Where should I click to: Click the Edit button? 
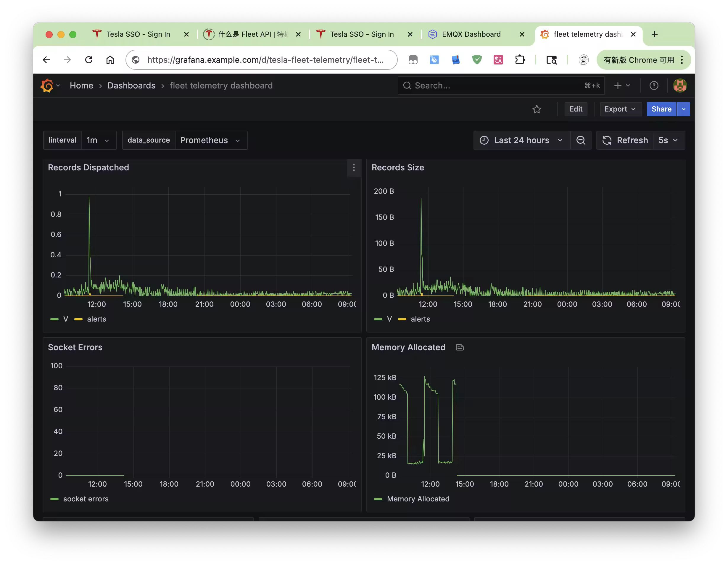(576, 109)
